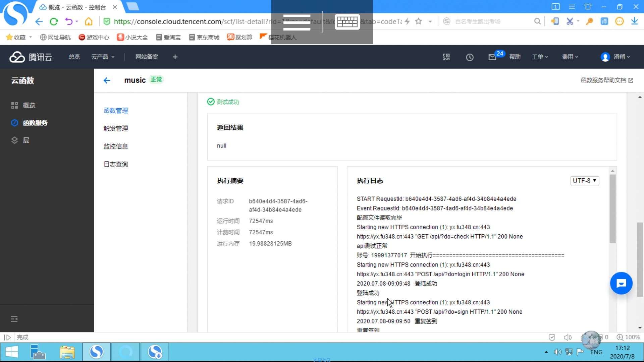Open messages mail icon with 24 badge
The height and width of the screenshot is (362, 644).
(493, 57)
